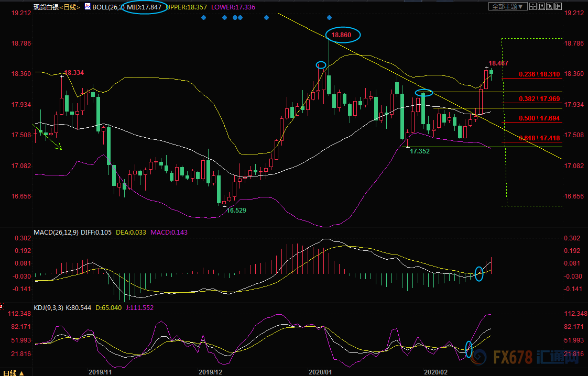
Task: Click the 16.529 low price label
Action: pos(236,210)
